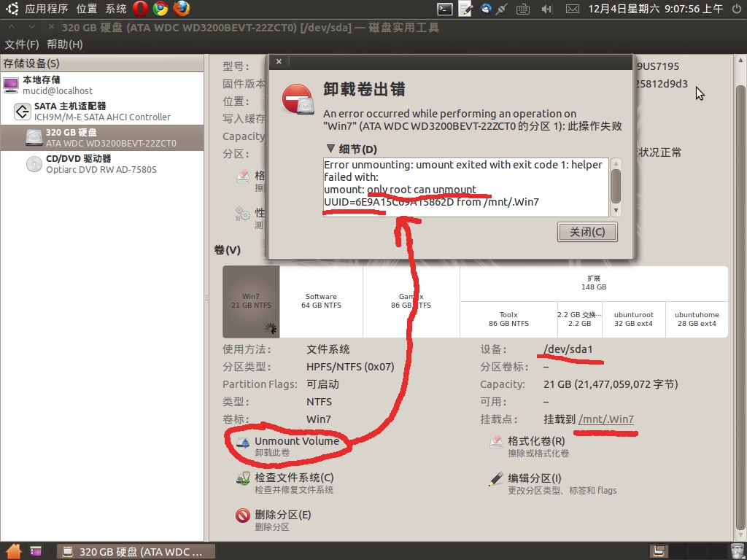Screen dimensions: 747x560
Task: Click the Format Volume (格式化卷) icon
Action: tap(496, 443)
